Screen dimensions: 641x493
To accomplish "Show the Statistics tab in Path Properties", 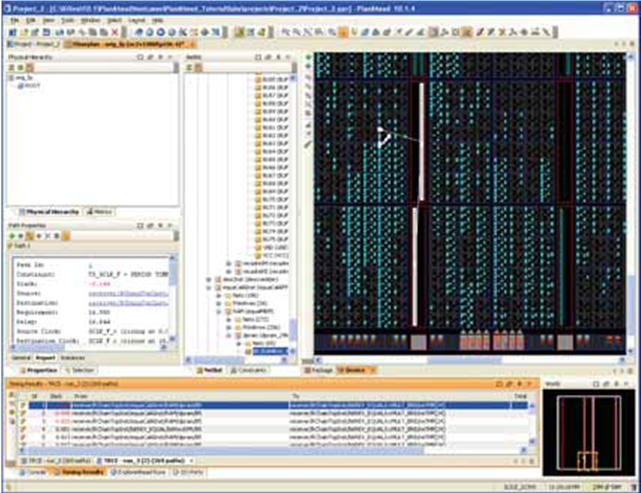I will (x=72, y=358).
